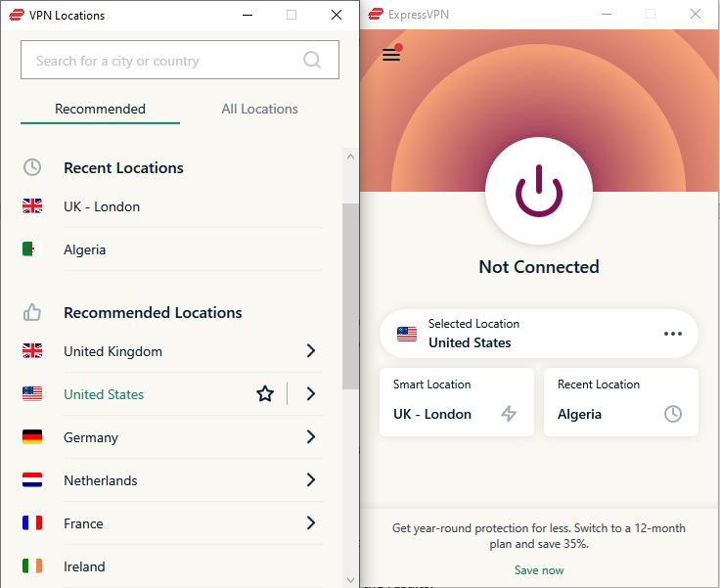This screenshot has height=588, width=720.
Task: Click the Ireland flag icon
Action: (32, 565)
